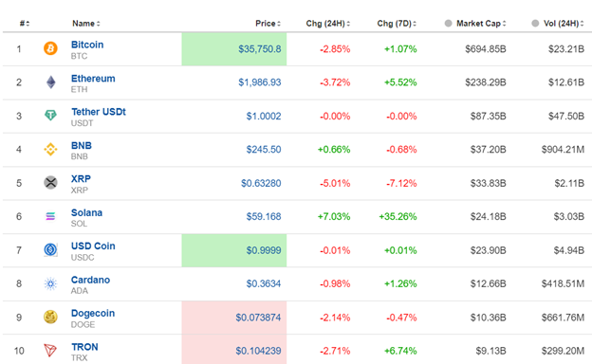Click Tether price $1.0002
592x364 pixels.
coord(264,116)
